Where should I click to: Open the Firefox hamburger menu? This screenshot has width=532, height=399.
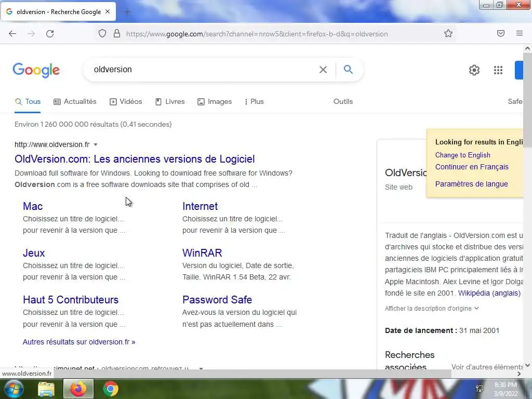click(x=519, y=33)
